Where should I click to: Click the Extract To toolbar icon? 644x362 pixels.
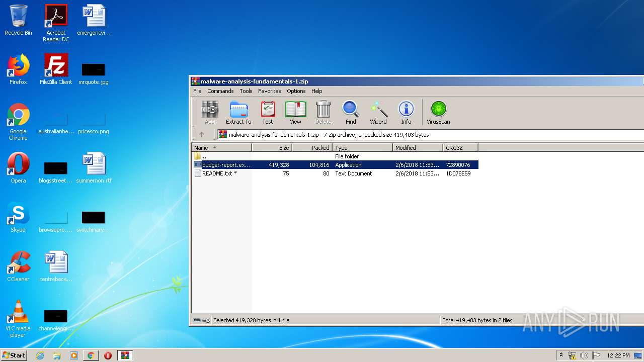pos(238,113)
